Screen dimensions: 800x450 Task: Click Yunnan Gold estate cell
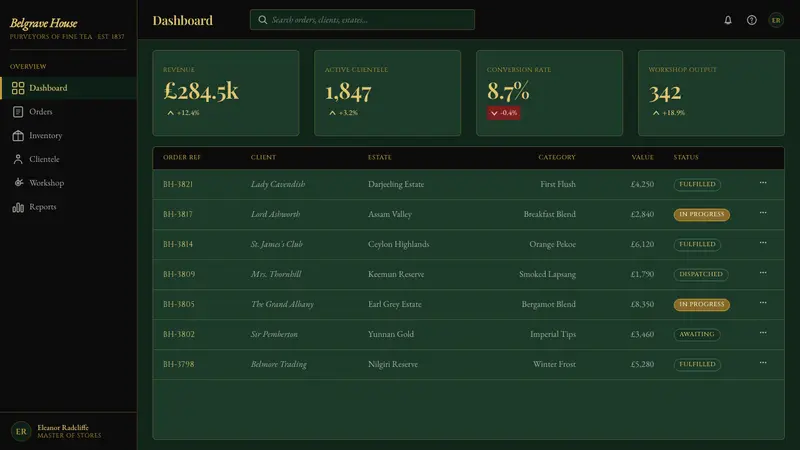point(391,334)
